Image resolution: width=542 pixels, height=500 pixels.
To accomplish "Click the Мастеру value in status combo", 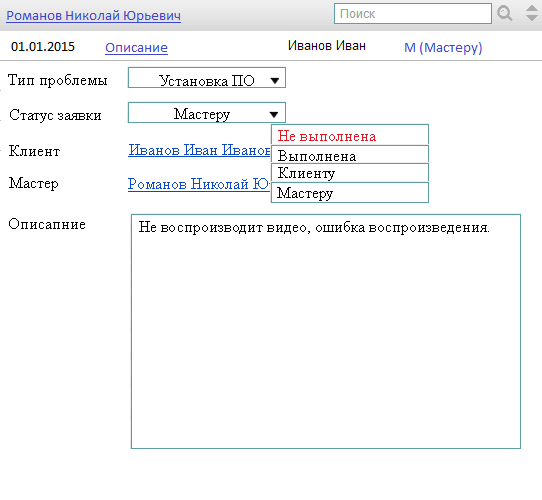I will pos(202,114).
